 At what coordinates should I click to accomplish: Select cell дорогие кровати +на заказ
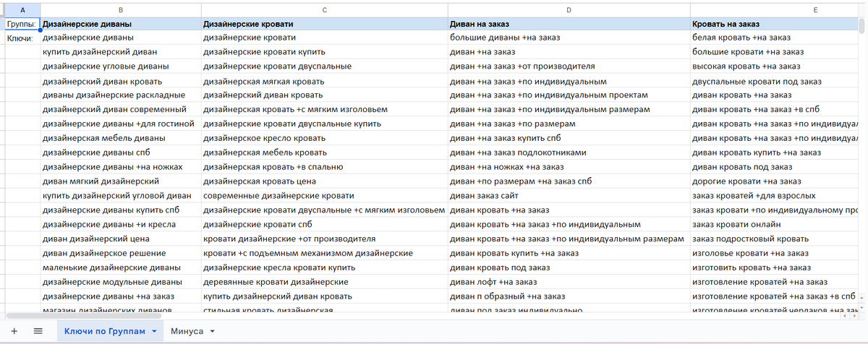774,181
